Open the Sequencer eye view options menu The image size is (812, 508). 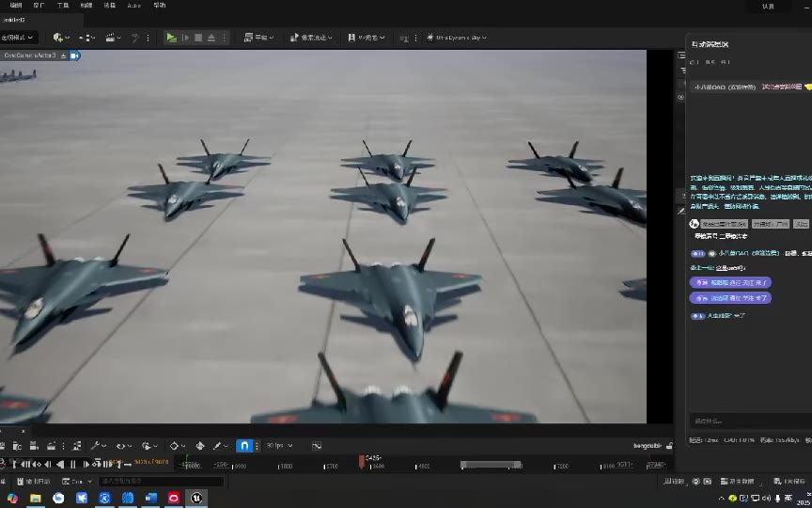(x=122, y=445)
